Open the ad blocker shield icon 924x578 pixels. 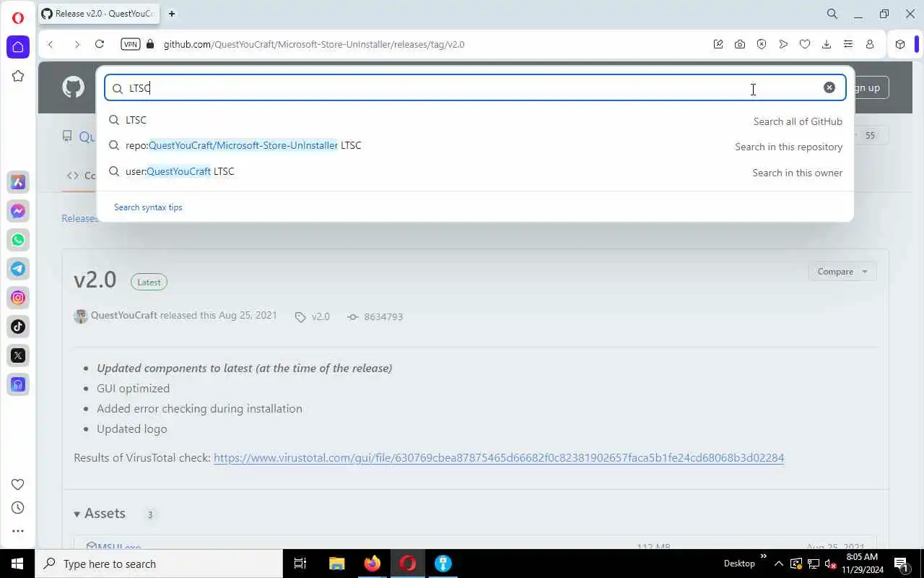coord(762,44)
